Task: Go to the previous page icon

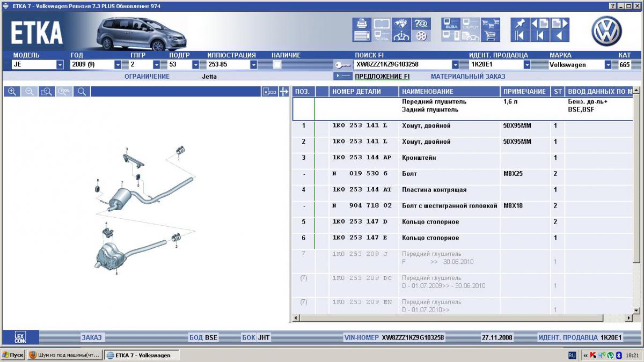Action: [540, 24]
